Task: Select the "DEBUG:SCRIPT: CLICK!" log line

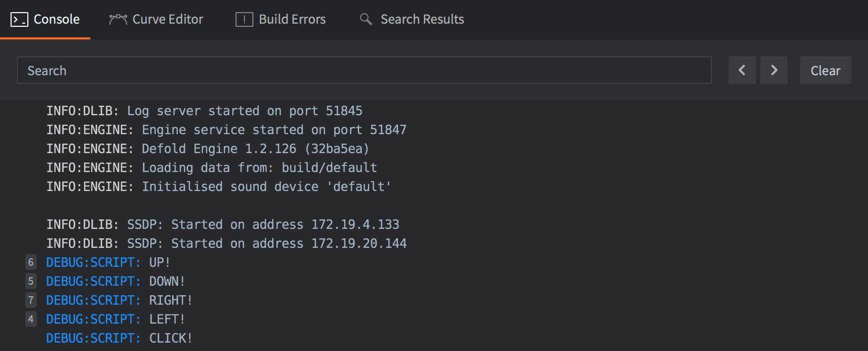Action: pyautogui.click(x=119, y=338)
